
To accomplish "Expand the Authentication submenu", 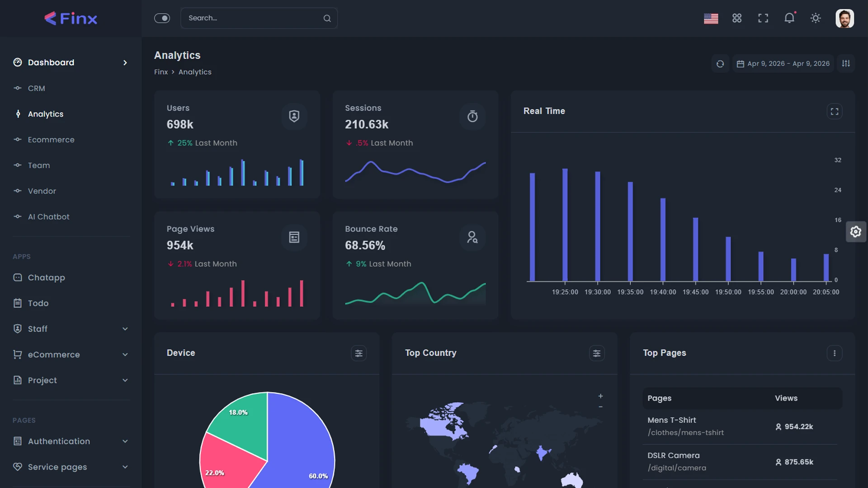I will coord(125,441).
